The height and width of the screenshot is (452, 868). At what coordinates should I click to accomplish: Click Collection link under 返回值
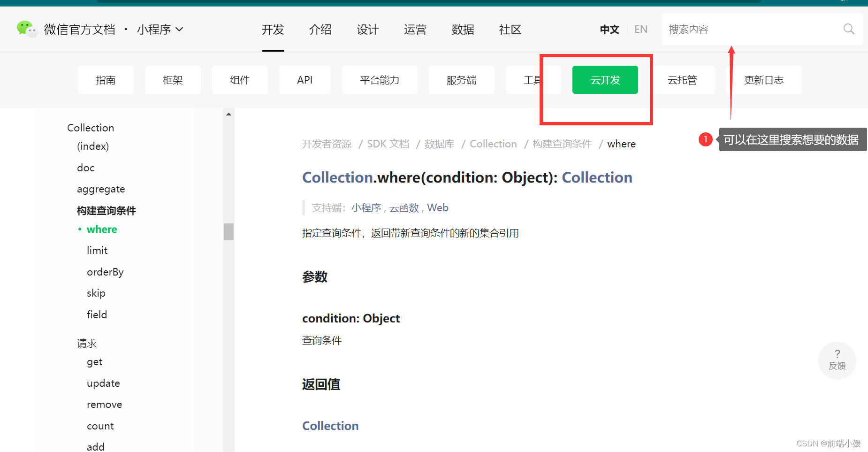coord(330,426)
